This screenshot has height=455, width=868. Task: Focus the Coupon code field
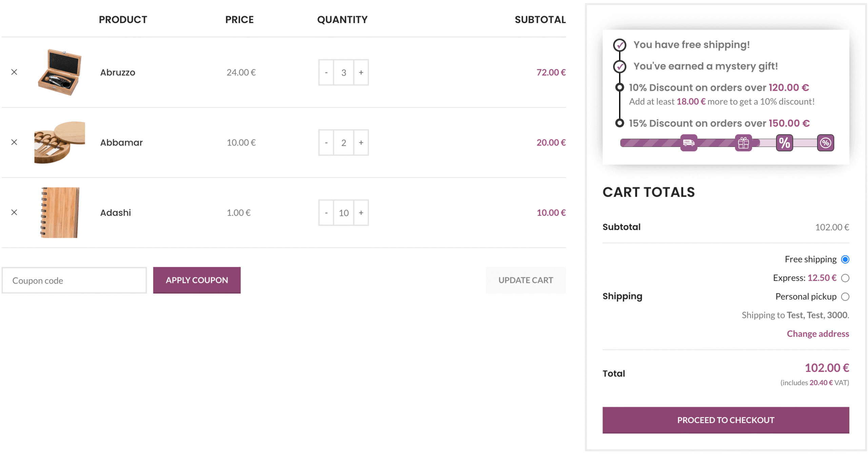coord(74,281)
